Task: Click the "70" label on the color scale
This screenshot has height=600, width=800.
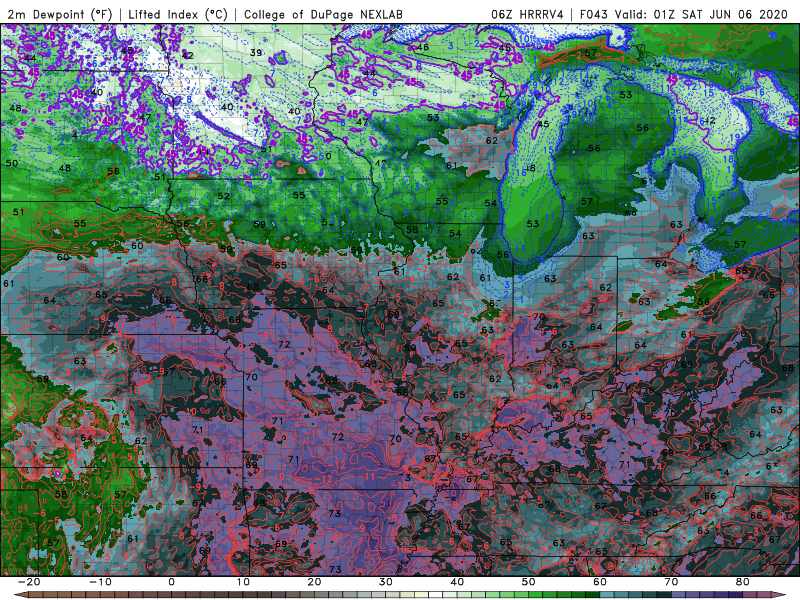Action: point(671,582)
